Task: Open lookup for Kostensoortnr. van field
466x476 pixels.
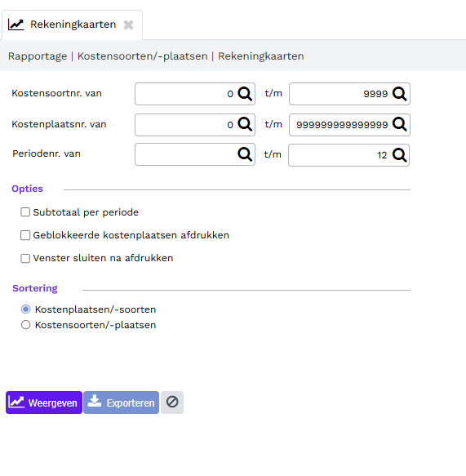Action: (x=245, y=94)
